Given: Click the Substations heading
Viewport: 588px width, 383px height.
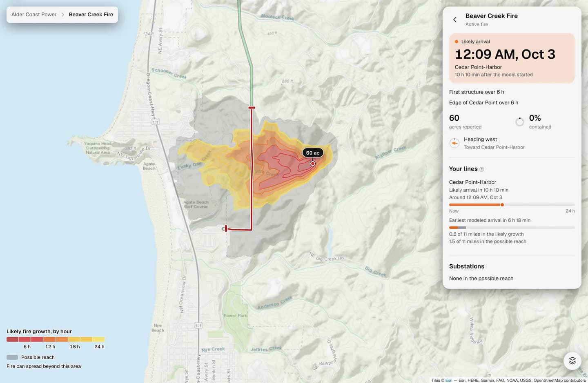Looking at the screenshot, I should click(x=467, y=266).
